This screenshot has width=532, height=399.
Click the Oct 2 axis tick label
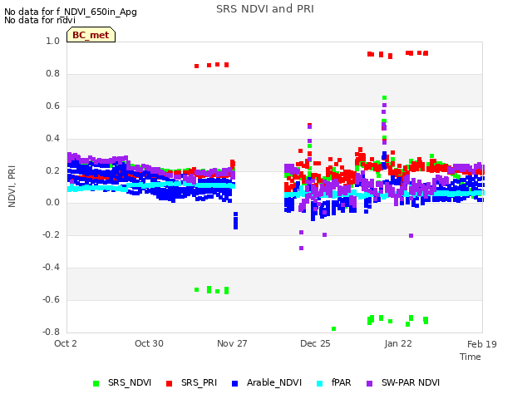tap(66, 343)
